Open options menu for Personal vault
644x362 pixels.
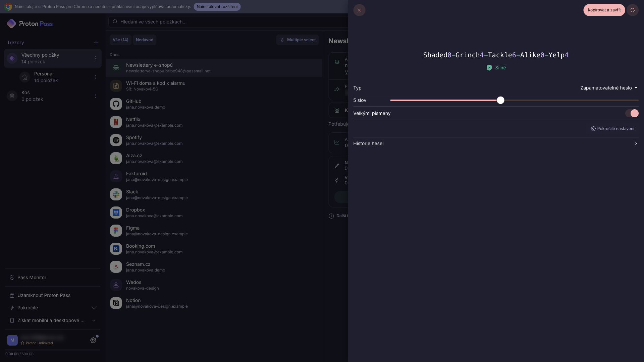(95, 77)
